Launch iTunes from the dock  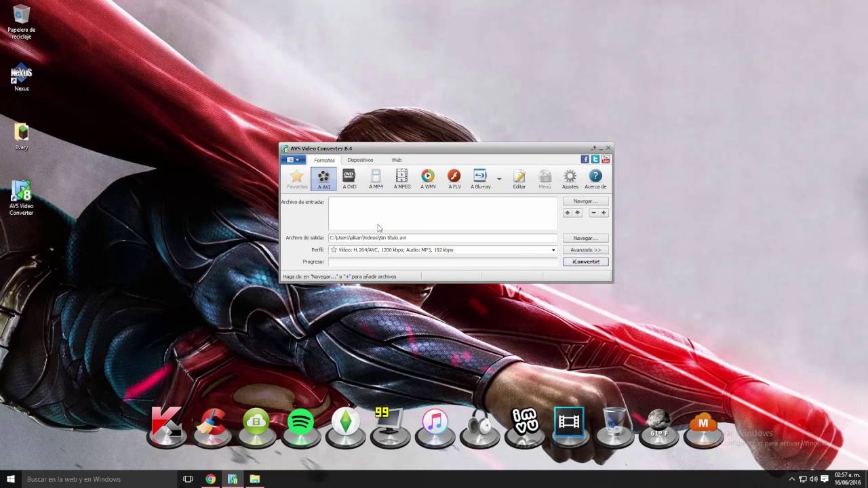pos(435,427)
